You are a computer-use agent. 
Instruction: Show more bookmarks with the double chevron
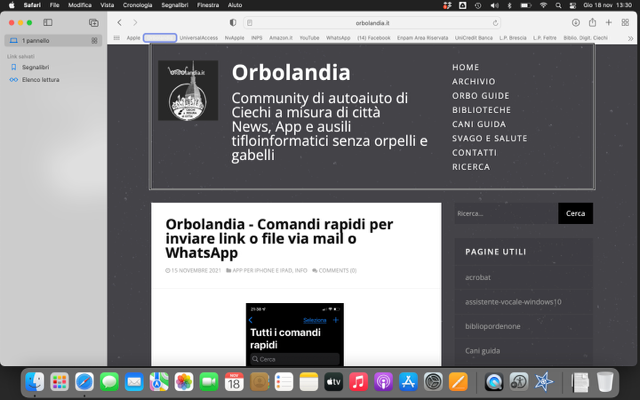click(630, 38)
